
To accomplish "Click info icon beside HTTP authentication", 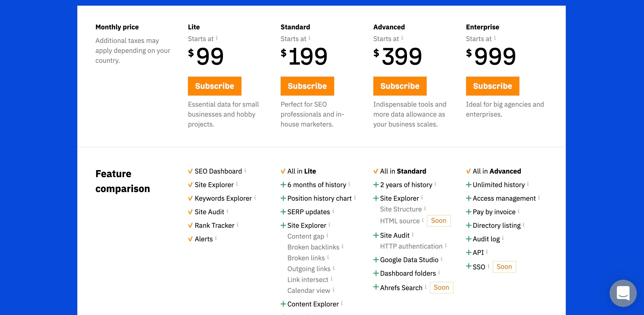I will (445, 245).
